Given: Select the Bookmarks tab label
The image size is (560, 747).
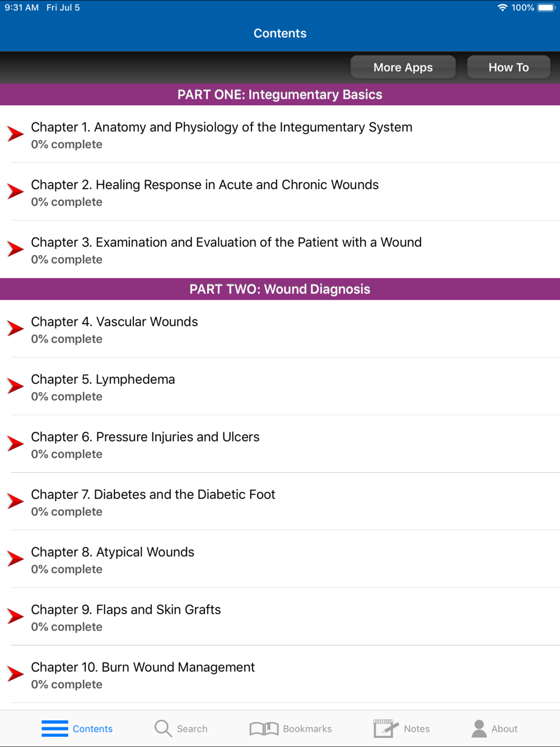Looking at the screenshot, I should point(307,729).
